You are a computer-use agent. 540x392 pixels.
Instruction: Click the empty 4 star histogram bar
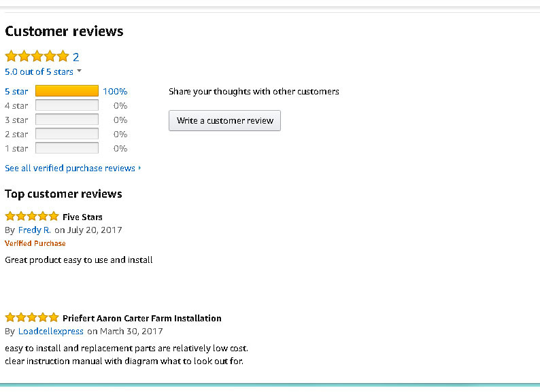tap(67, 105)
